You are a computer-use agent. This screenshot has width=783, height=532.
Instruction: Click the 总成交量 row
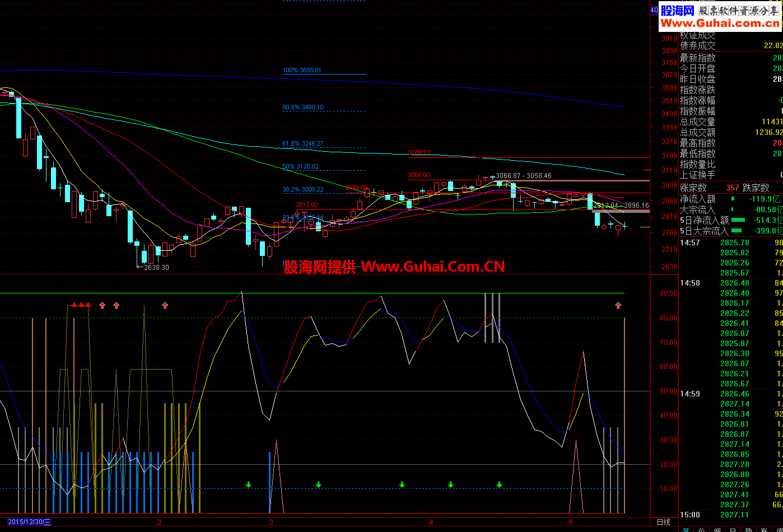(731, 122)
